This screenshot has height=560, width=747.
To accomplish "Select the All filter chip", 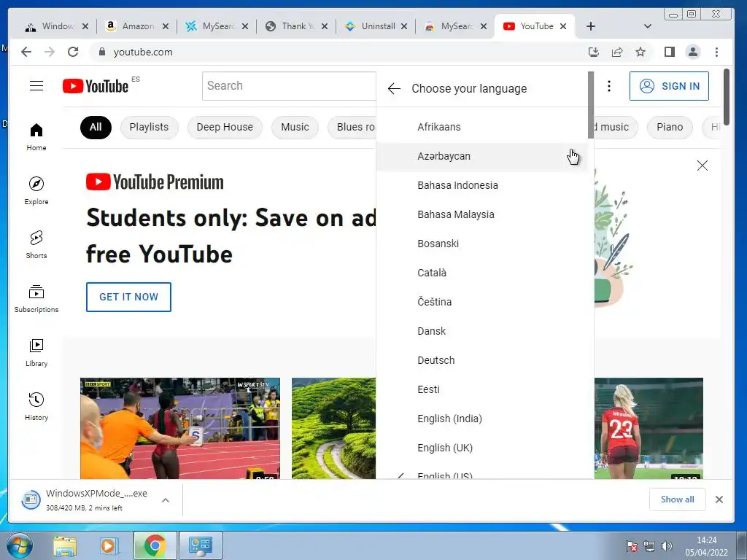I will [96, 127].
